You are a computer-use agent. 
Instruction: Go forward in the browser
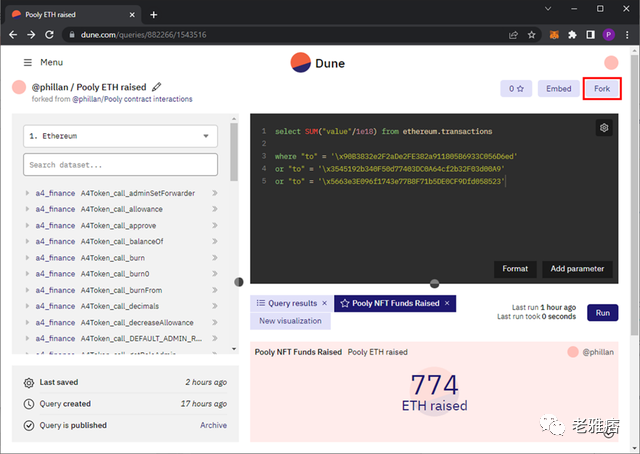(31, 35)
